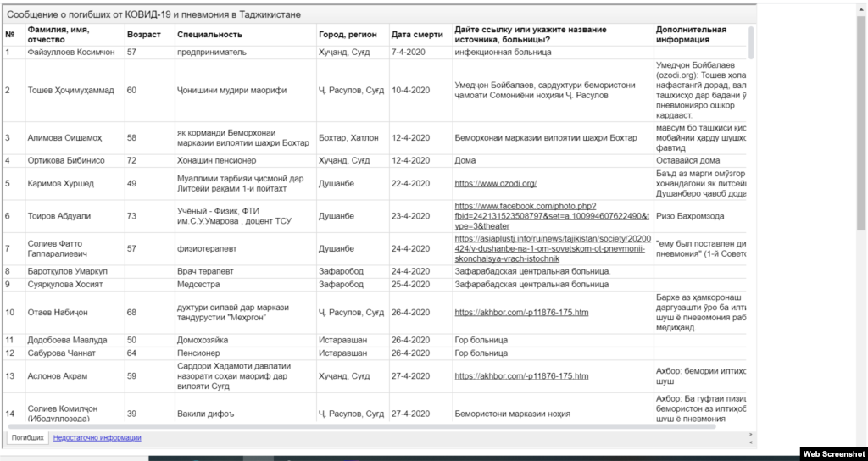Switch to the Погибших sheet tab
Image resolution: width=868 pixels, height=461 pixels.
28,438
